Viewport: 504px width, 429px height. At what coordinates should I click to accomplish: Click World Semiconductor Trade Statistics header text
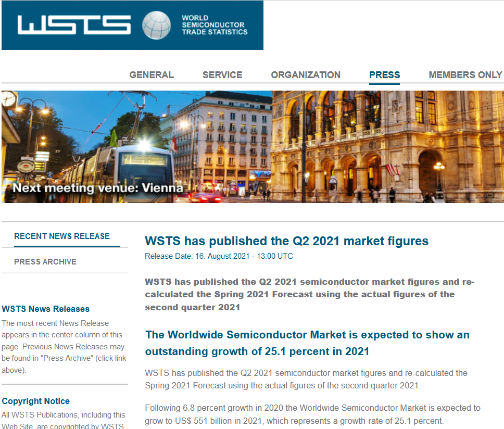pyautogui.click(x=215, y=25)
